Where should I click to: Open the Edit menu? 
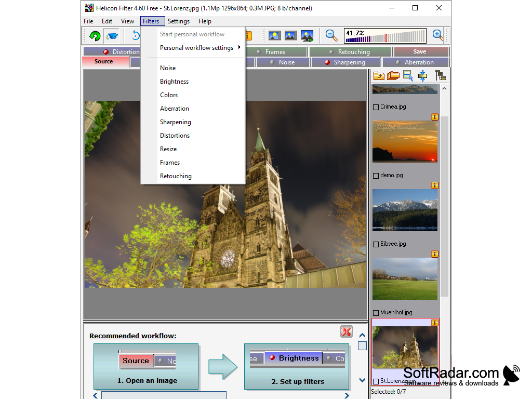[107, 21]
